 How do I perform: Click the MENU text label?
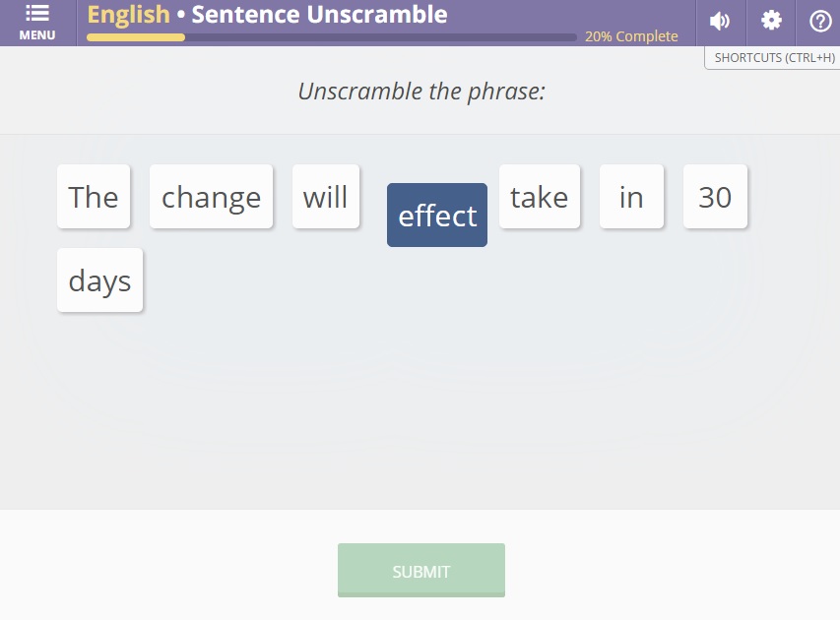[x=37, y=35]
